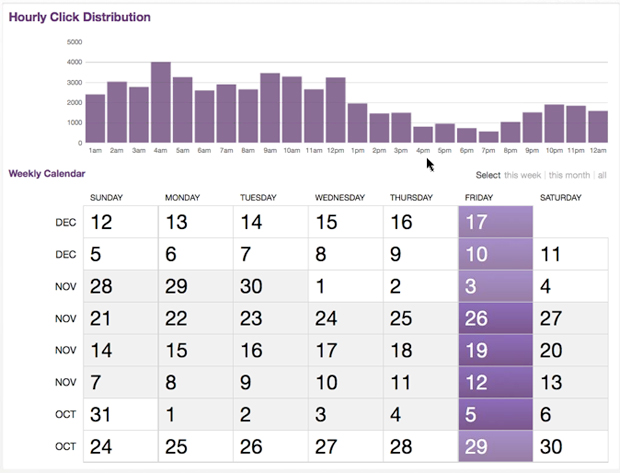Click the 12pm bar in the chart
The height and width of the screenshot is (473, 620).
(x=335, y=110)
